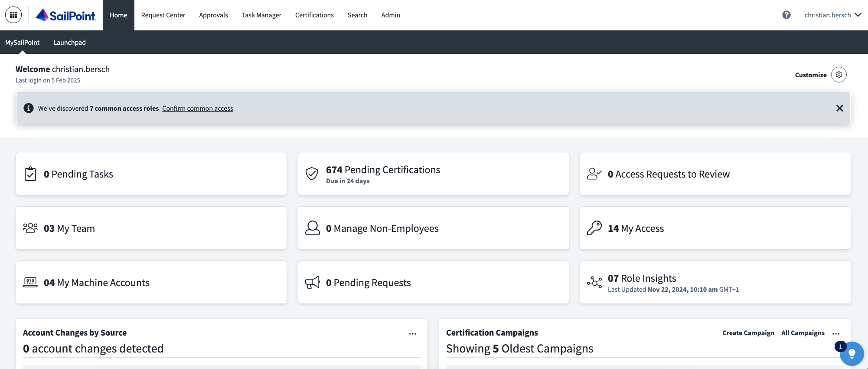
Task: Open the app launcher grid icon
Action: (x=13, y=15)
